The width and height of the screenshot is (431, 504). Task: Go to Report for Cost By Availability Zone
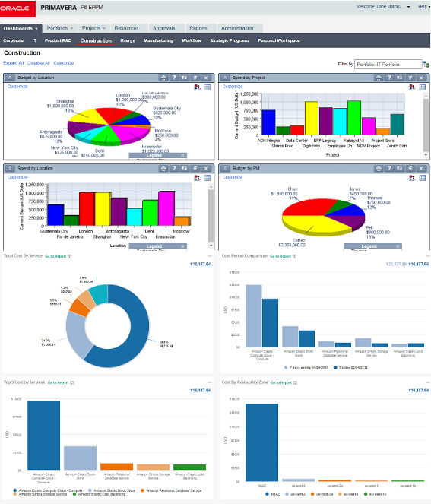[281, 382]
